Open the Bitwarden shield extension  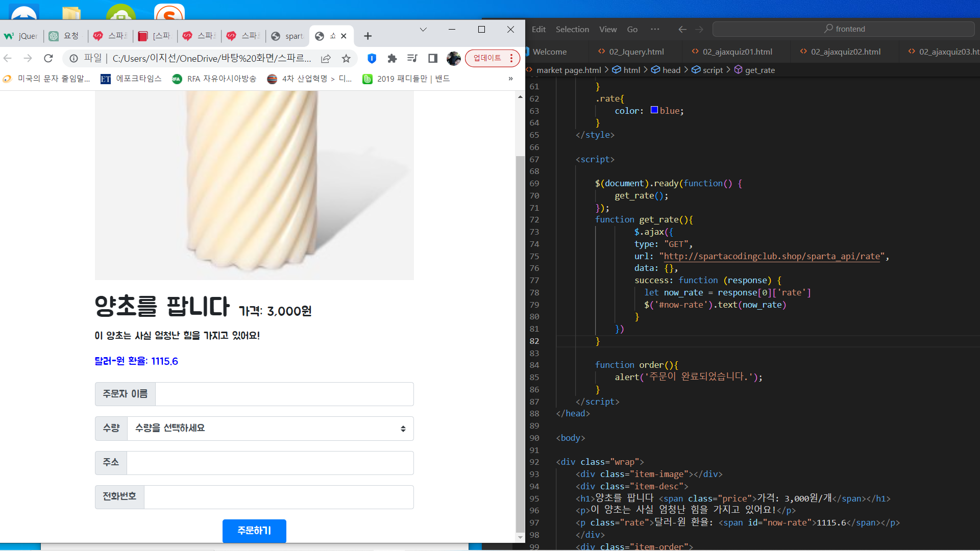[372, 59]
